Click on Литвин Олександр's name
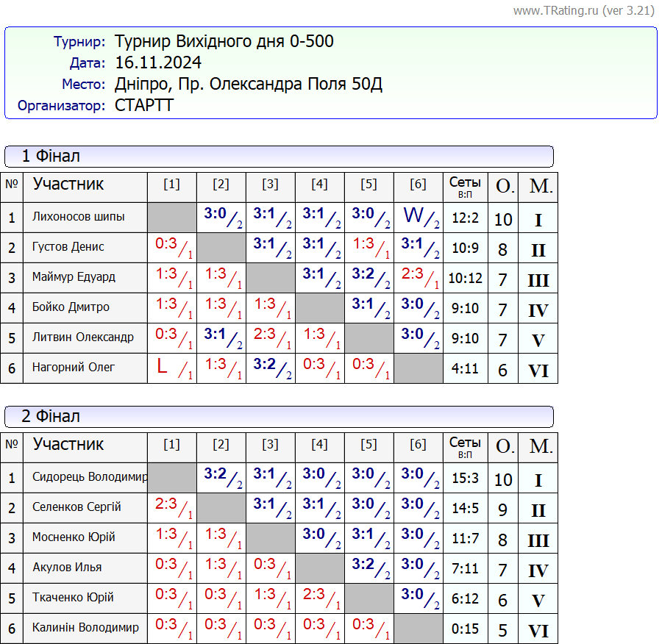This screenshot has height=644, width=662. 83,337
